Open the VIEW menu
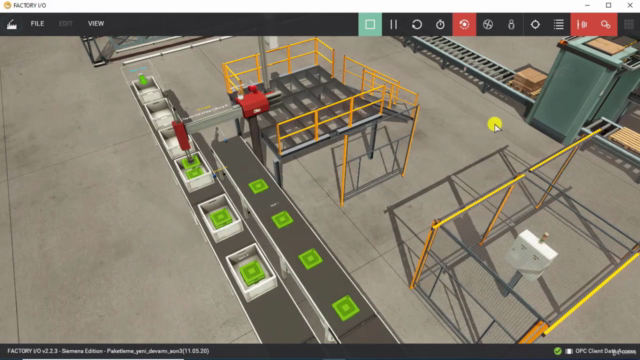The image size is (640, 360). 96,24
